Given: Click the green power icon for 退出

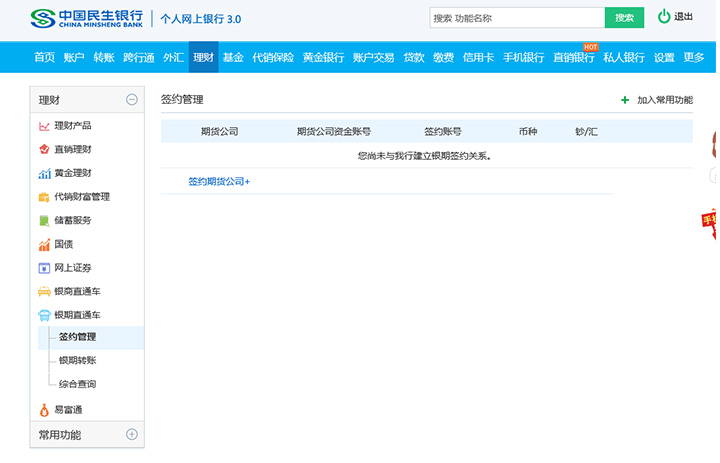Looking at the screenshot, I should pyautogui.click(x=664, y=17).
